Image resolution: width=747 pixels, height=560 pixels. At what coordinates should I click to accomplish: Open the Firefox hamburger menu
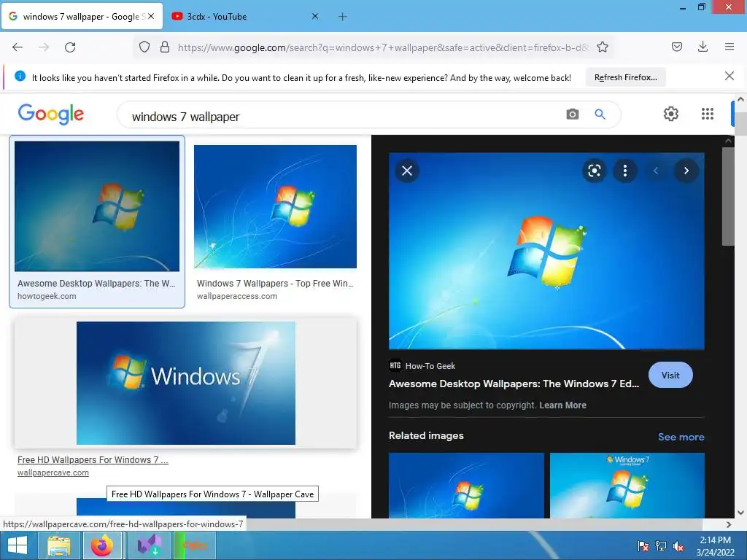[729, 47]
